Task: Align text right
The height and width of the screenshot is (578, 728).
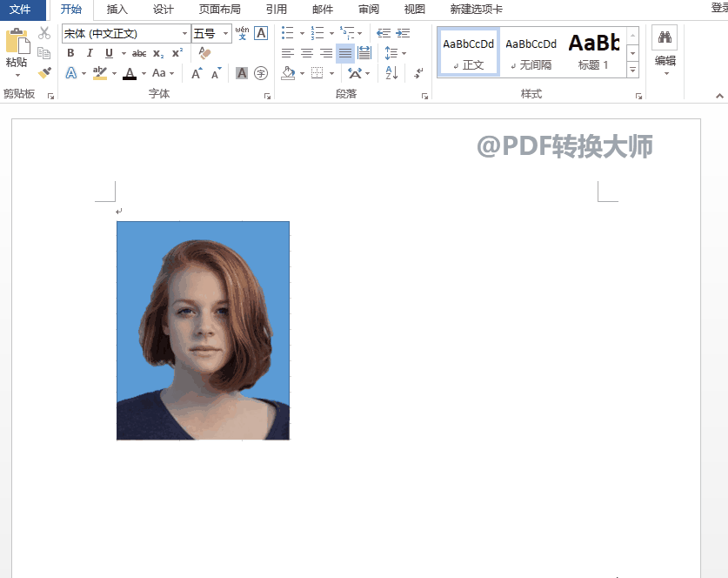Action: [326, 53]
